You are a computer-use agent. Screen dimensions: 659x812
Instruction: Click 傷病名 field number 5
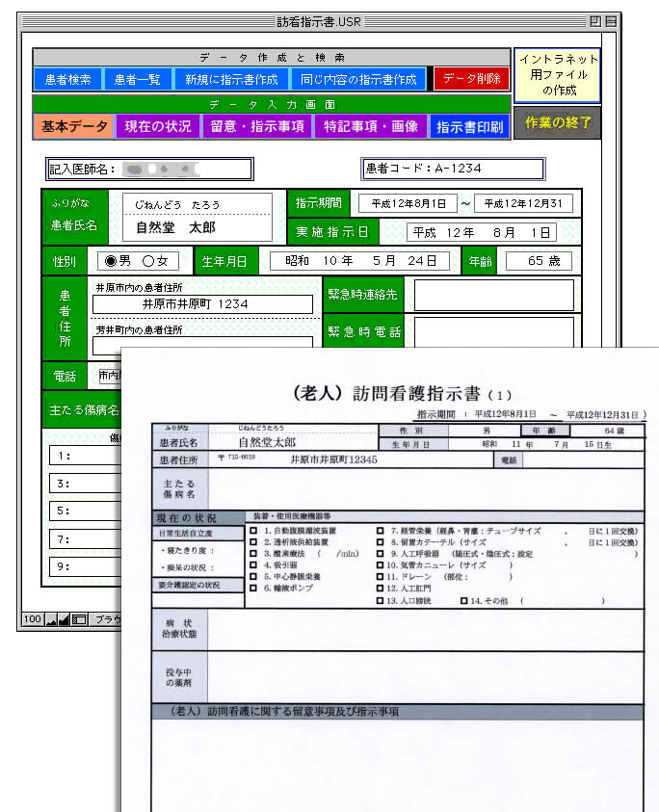click(86, 511)
